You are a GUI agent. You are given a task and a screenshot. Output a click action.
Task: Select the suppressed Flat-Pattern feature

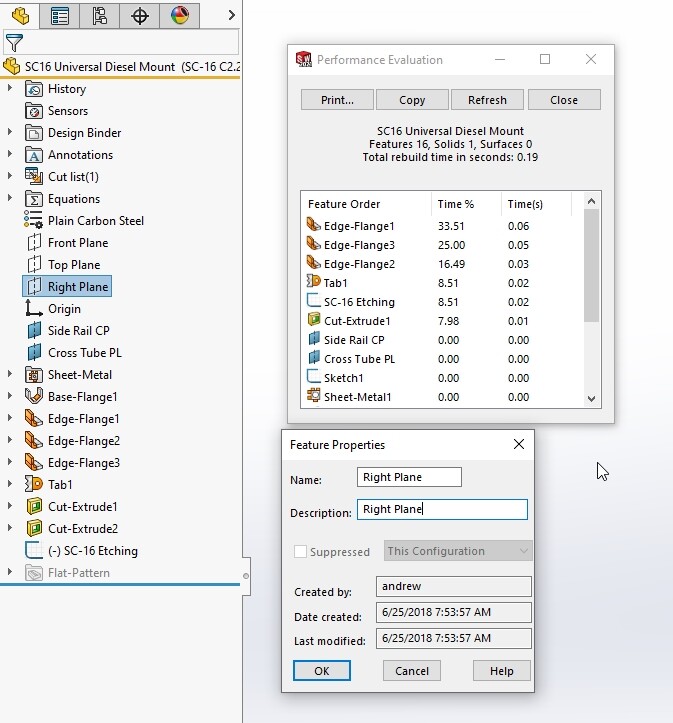click(x=68, y=573)
